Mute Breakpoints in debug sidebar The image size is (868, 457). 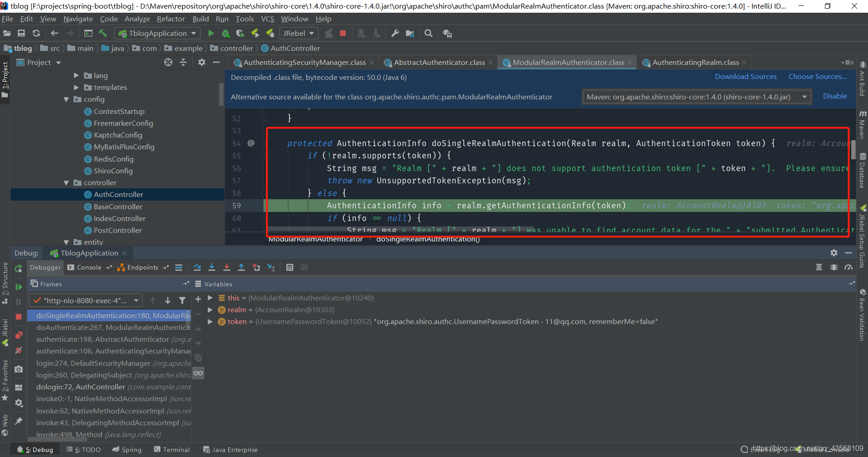19,350
